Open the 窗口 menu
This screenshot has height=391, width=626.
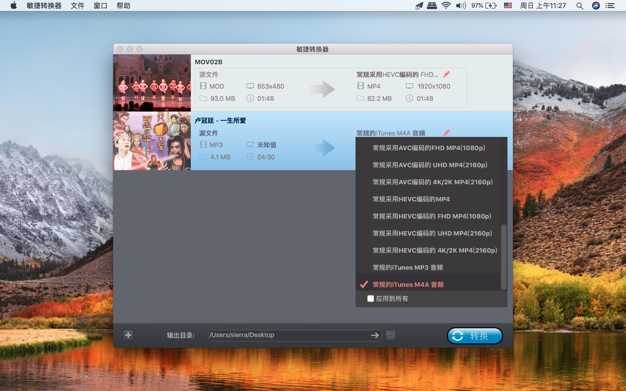click(x=100, y=6)
